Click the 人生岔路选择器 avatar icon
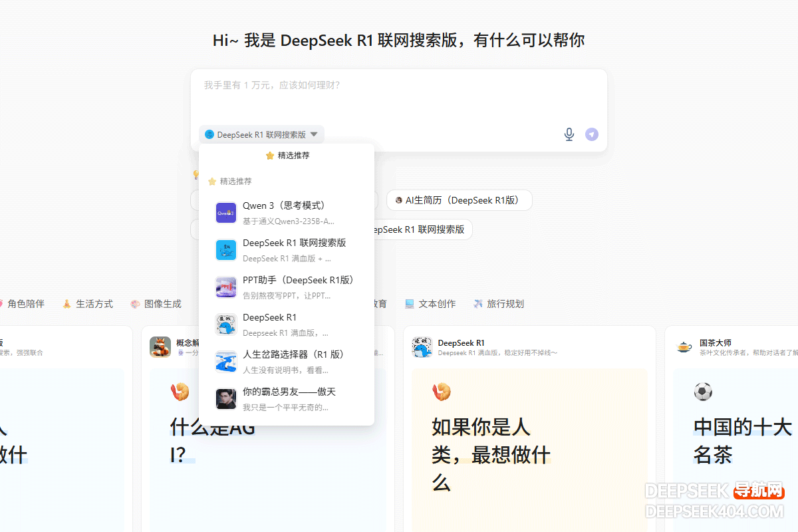This screenshot has height=532, width=798. coord(226,362)
